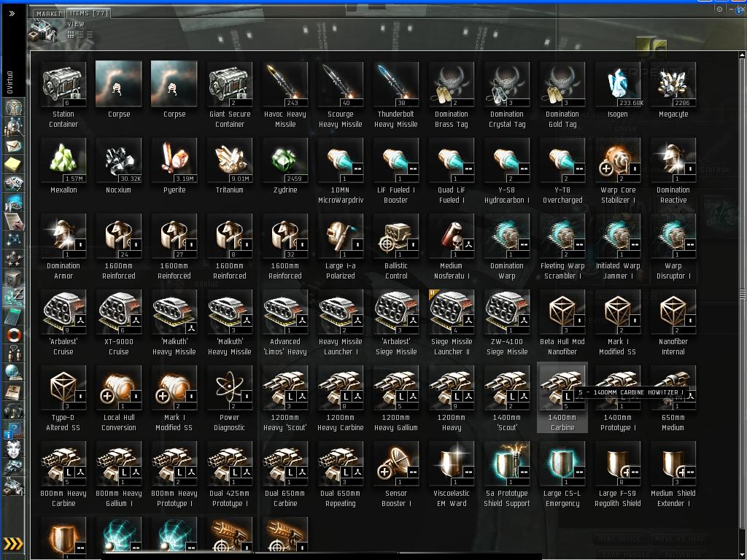Switch to icon grid view mode
The height and width of the screenshot is (560, 747).
(x=71, y=34)
